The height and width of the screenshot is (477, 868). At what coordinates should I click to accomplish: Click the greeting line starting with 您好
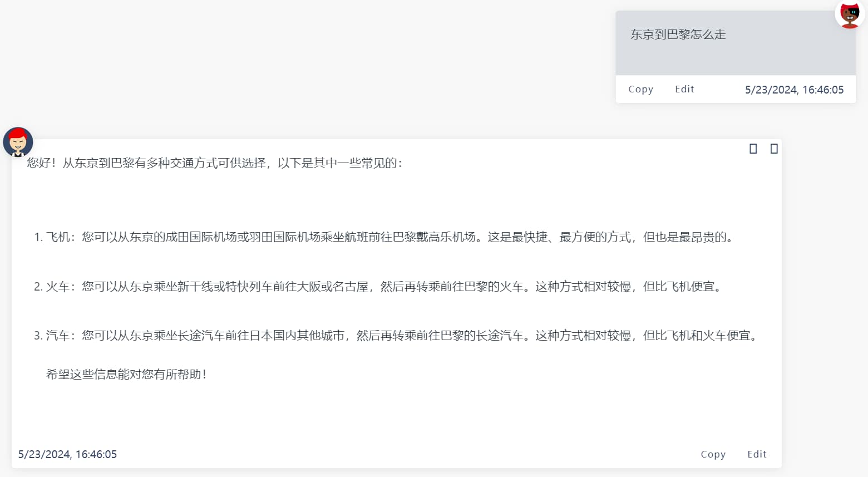(215, 163)
